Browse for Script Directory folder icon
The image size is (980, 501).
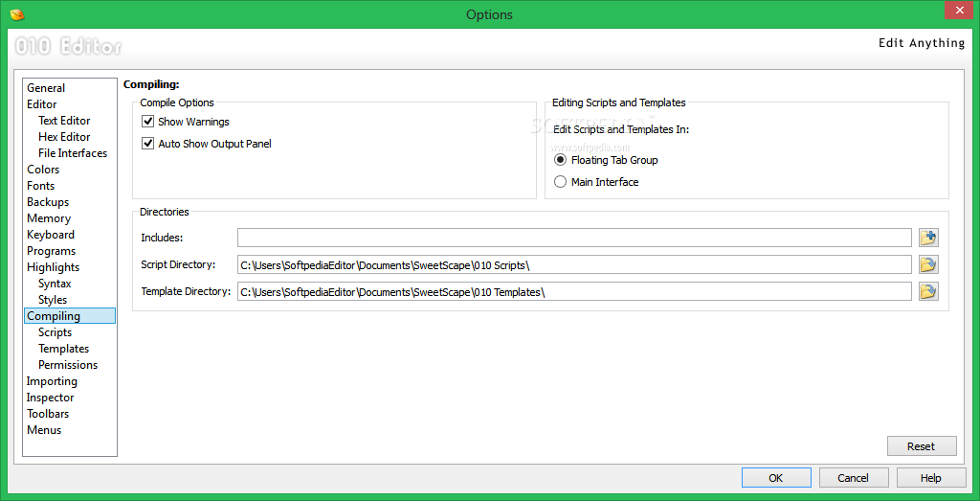pyautogui.click(x=928, y=264)
